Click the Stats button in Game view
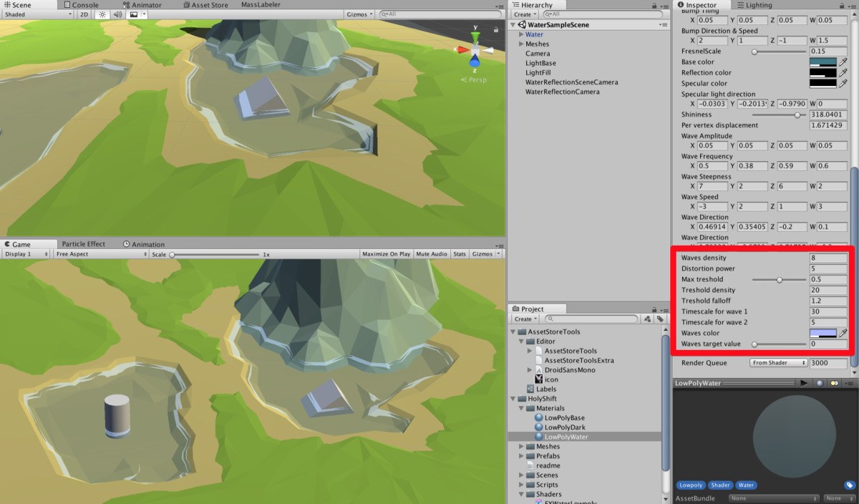Image resolution: width=859 pixels, height=504 pixels. pos(460,254)
